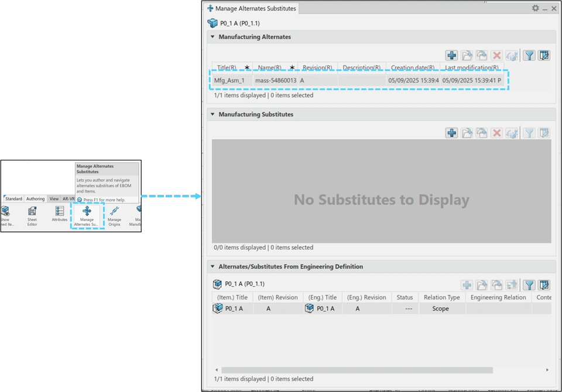Screen dimensions: 562x392
Task: Add a new Manufacturing Substitute with the plus icon
Action: [451, 133]
